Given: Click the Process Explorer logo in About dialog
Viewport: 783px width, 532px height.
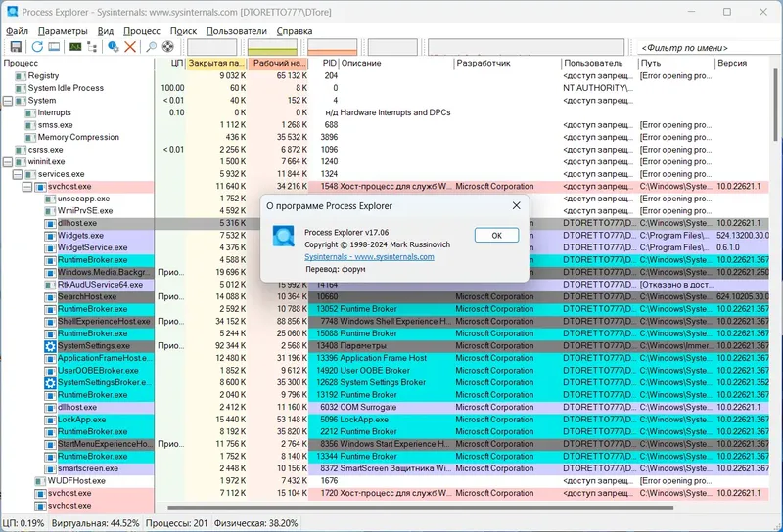Looking at the screenshot, I should pos(284,236).
